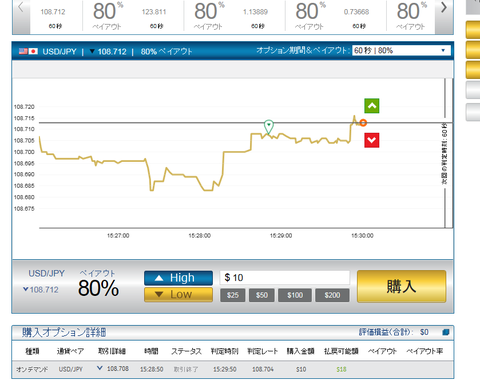Click the orange current price marker

point(363,123)
